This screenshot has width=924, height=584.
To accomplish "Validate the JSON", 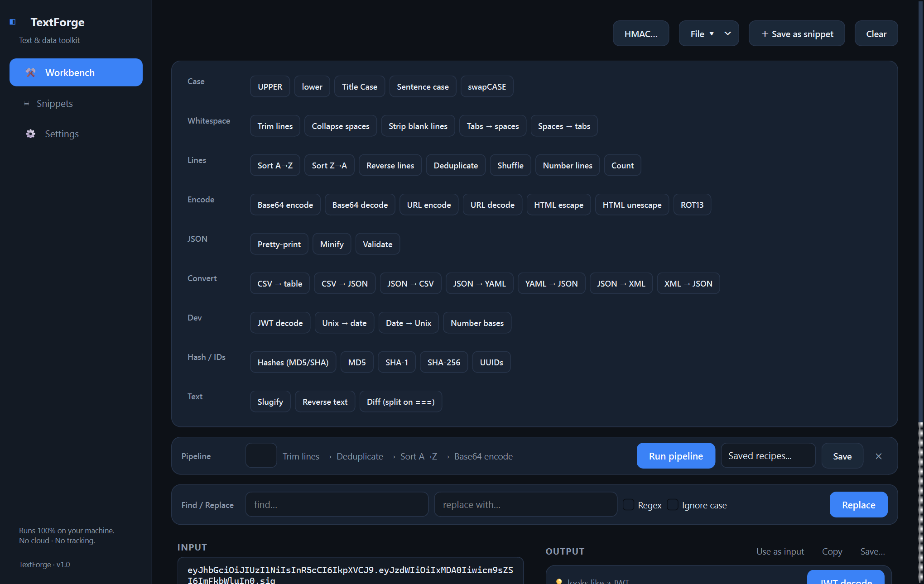I will tap(378, 244).
